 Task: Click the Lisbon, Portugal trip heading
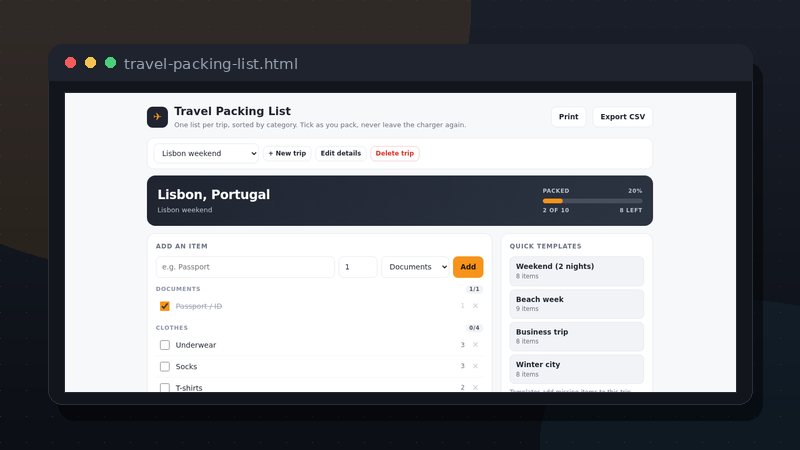coord(214,194)
